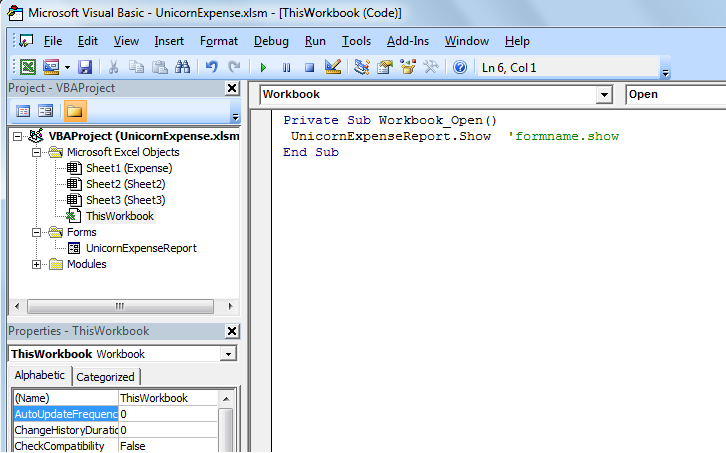Switch to the Categorized tab

106,377
